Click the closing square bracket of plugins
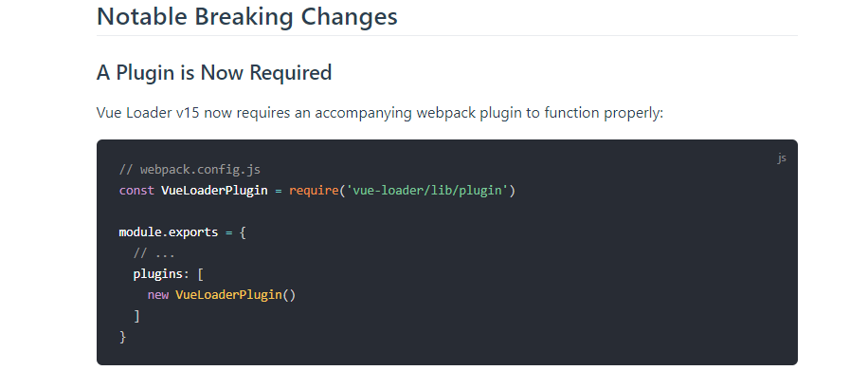This screenshot has height=389, width=868. pos(137,316)
